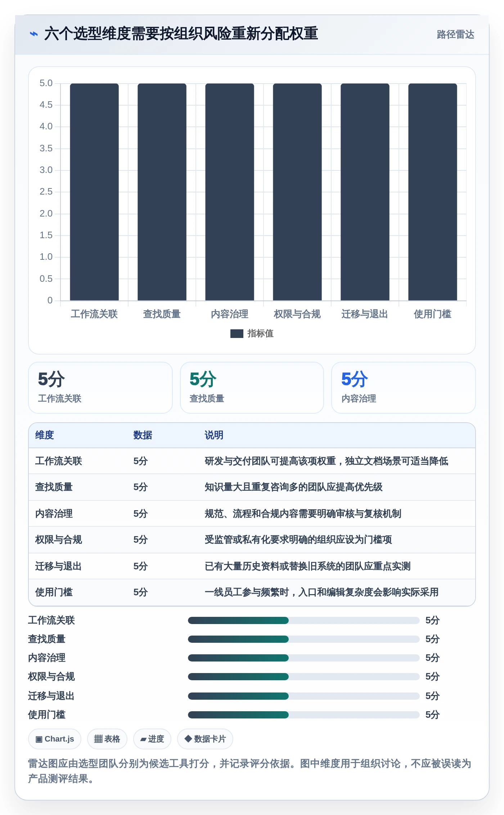The image size is (504, 815).
Task: Click the 内容治理 progress bar
Action: pos(304,658)
